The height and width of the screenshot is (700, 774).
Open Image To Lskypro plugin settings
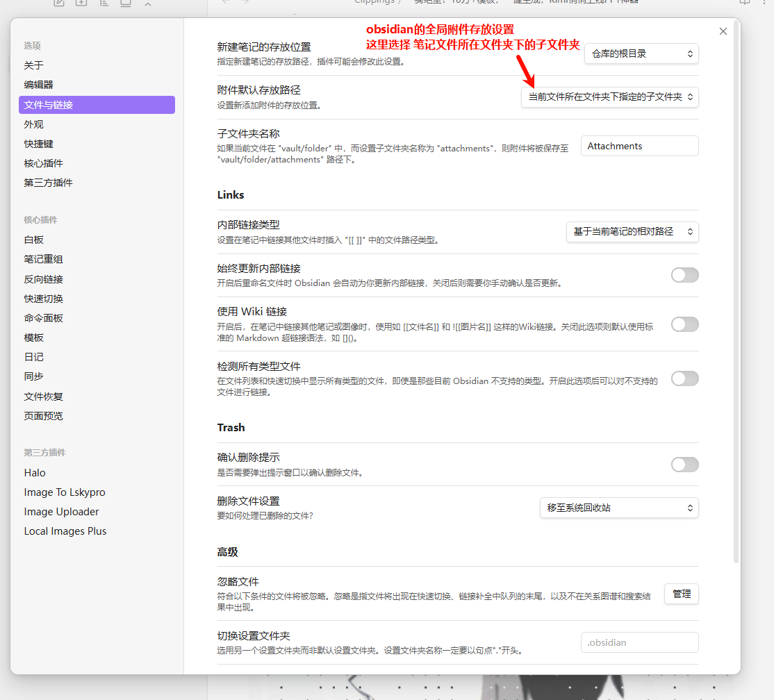click(65, 492)
